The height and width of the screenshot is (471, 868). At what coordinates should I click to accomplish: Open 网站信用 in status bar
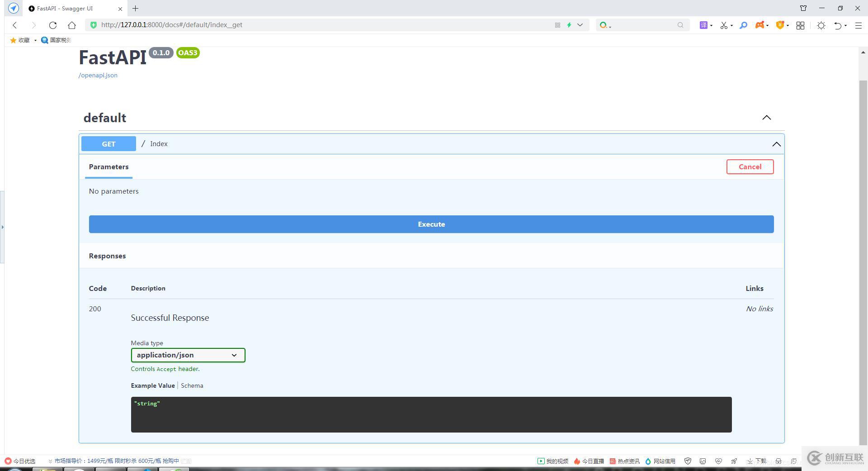pyautogui.click(x=660, y=461)
